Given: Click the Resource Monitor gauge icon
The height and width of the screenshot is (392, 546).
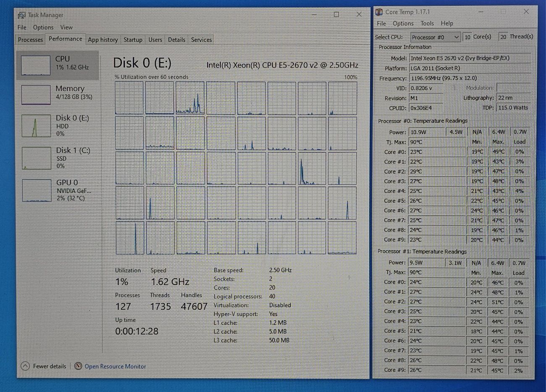Looking at the screenshot, I should click(x=78, y=366).
